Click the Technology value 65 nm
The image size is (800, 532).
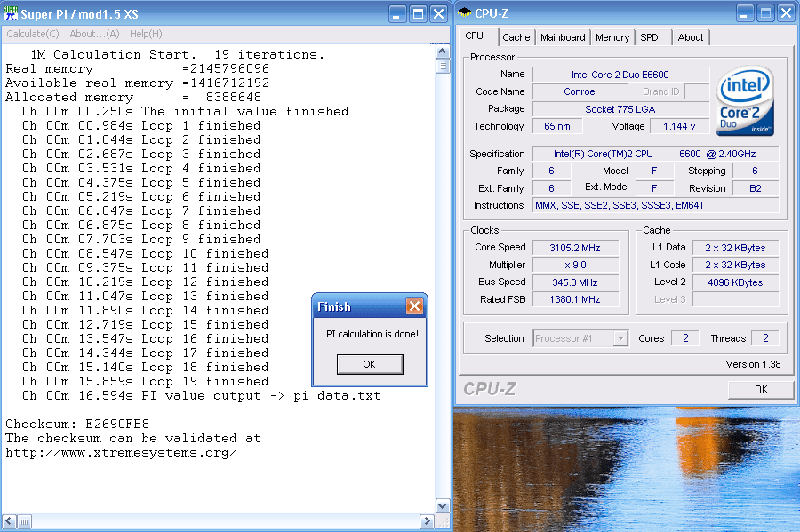[x=557, y=126]
